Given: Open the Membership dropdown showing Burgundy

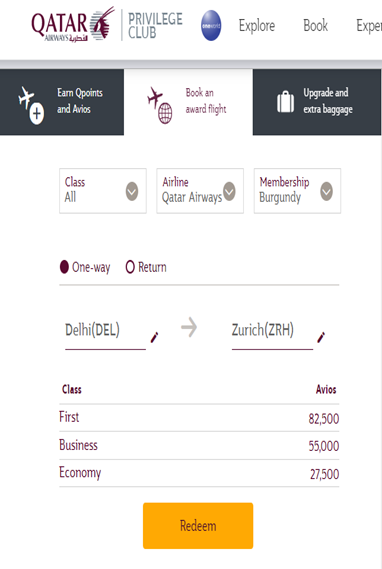Looking at the screenshot, I should click(x=297, y=191).
